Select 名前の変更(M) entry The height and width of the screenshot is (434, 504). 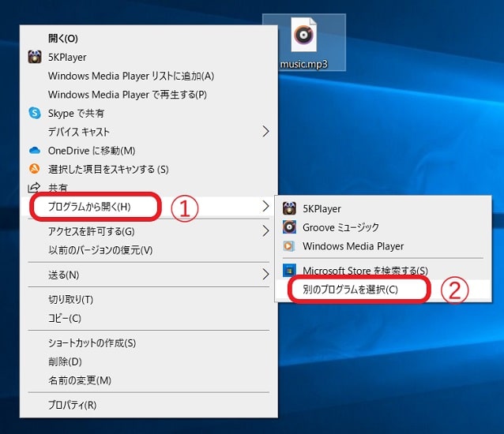click(149, 380)
